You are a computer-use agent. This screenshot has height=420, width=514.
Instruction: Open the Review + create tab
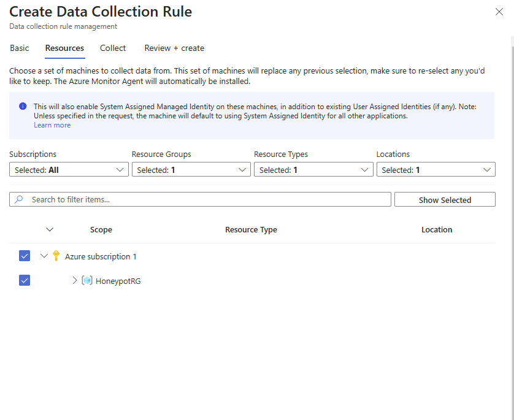pyautogui.click(x=174, y=48)
